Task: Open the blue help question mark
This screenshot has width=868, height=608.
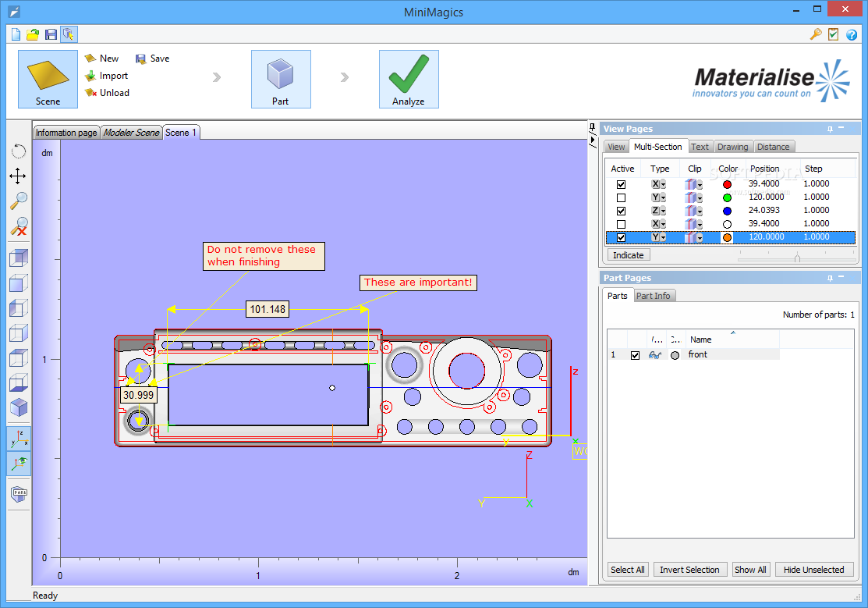Action: 852,34
